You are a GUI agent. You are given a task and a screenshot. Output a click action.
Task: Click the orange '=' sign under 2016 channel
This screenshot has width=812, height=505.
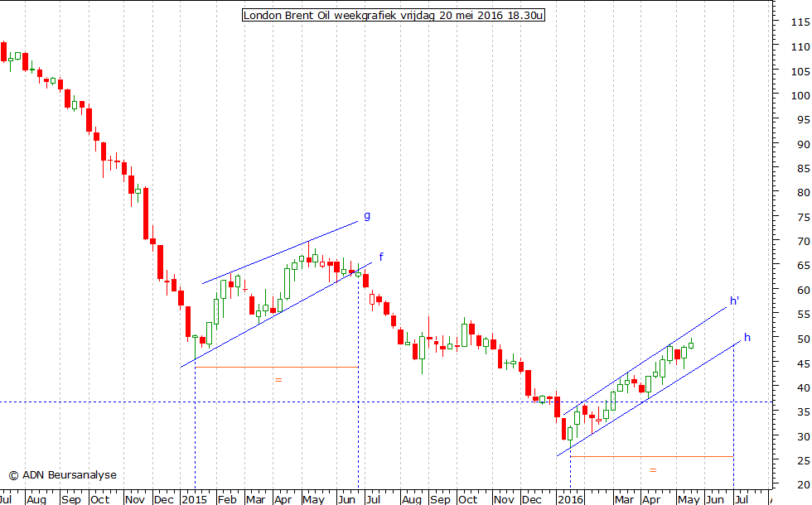coord(653,470)
